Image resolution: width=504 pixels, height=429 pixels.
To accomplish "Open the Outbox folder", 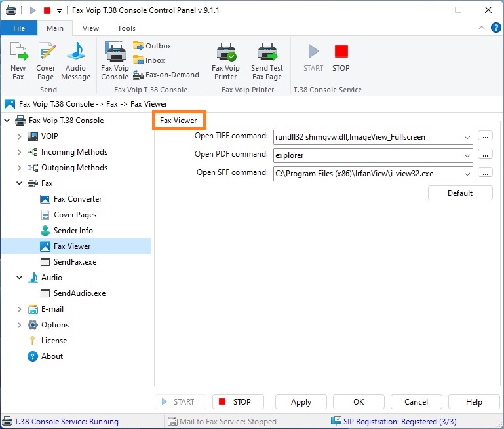I will click(x=152, y=46).
